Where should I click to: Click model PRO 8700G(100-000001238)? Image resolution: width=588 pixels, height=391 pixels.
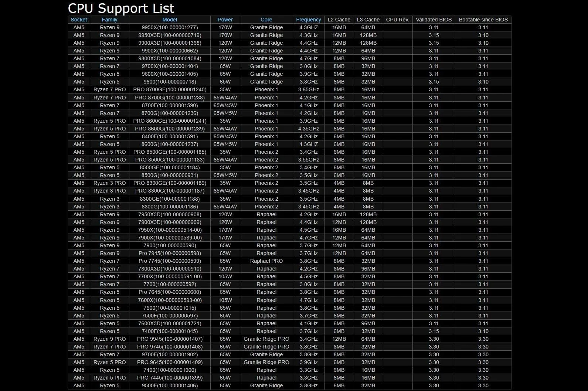click(170, 98)
